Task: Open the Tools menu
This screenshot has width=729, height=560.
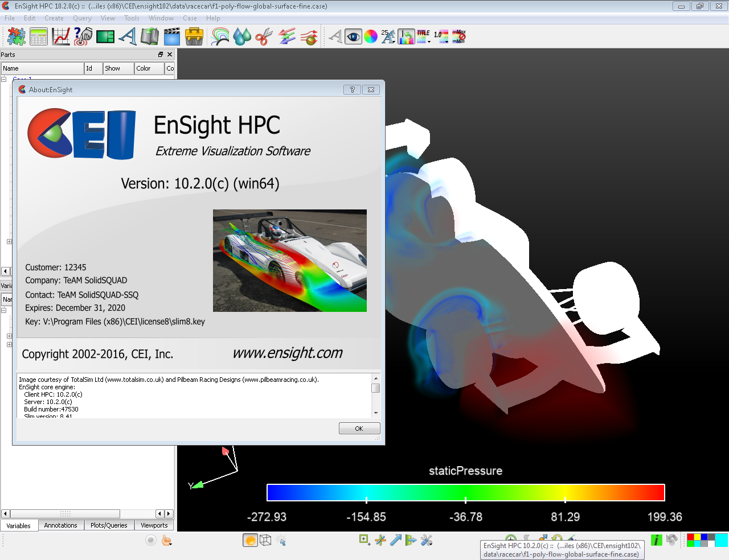Action: (x=132, y=18)
